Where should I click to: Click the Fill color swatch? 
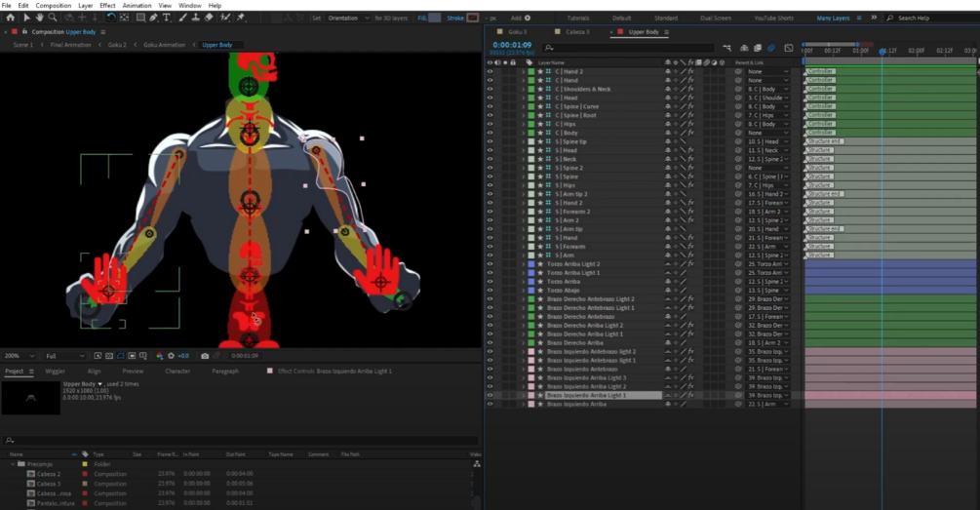click(x=435, y=19)
